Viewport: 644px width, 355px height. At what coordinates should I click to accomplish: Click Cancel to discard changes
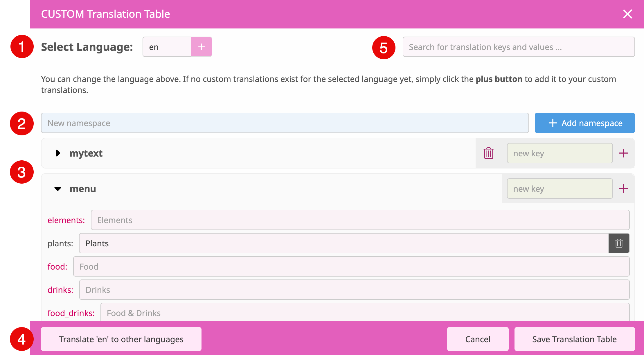point(478,339)
